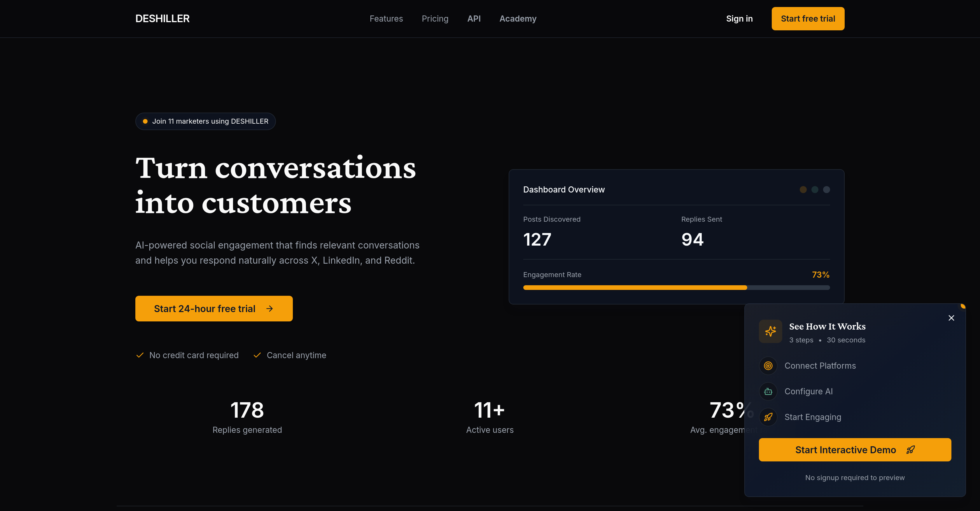This screenshot has width=980, height=511.
Task: Open the Academy navigation link
Action: [518, 18]
